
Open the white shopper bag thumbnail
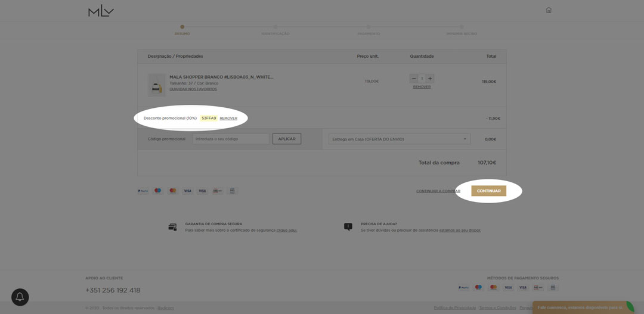(x=157, y=85)
